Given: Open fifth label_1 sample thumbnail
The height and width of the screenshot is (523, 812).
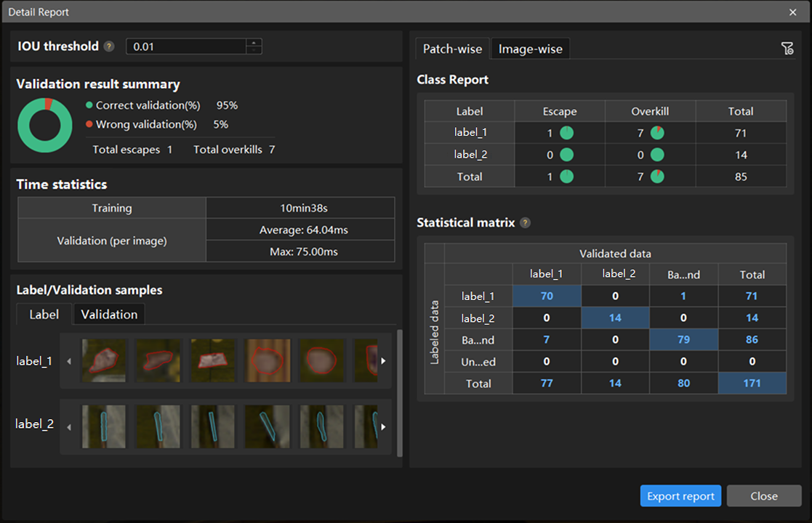Looking at the screenshot, I should (x=321, y=360).
